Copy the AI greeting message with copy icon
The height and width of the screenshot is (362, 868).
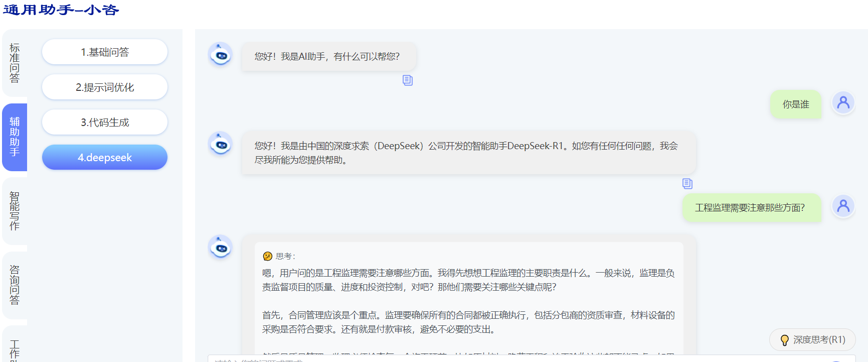407,80
